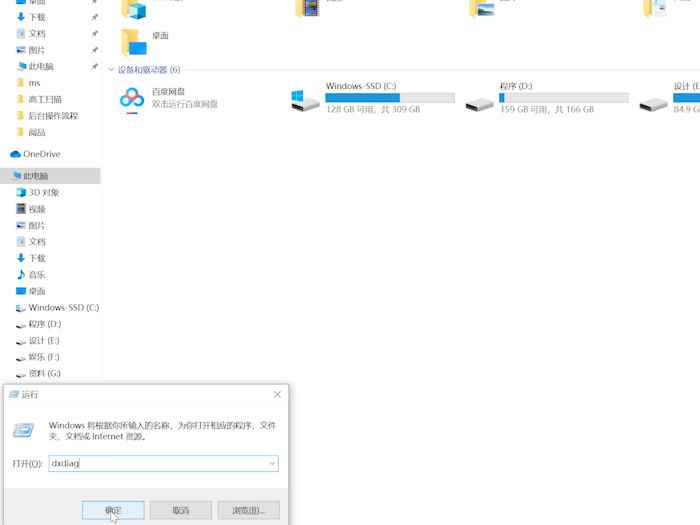Viewport: 700px width, 525px height.
Task: Click OneDrive cloud icon in sidebar
Action: 15,154
